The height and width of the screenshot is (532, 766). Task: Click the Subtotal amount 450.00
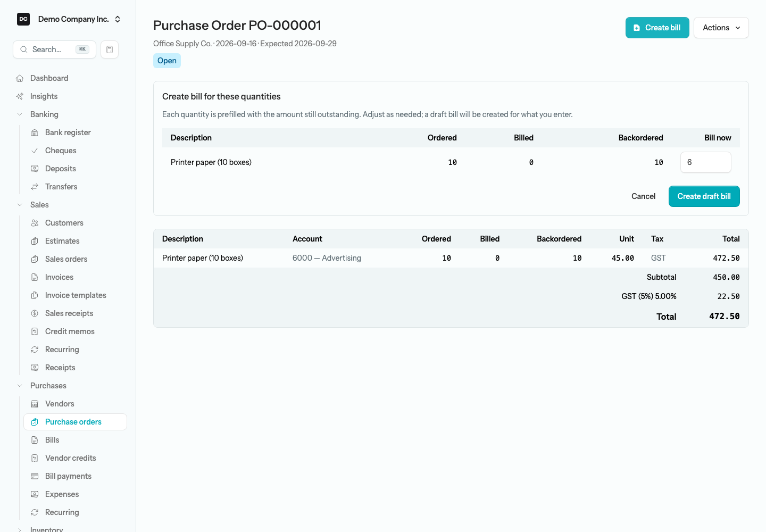coord(726,277)
